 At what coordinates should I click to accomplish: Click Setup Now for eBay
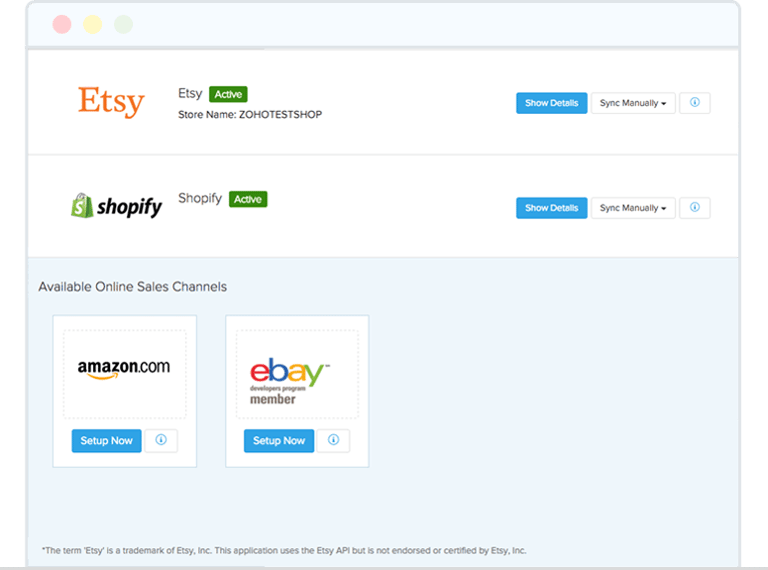coord(279,441)
